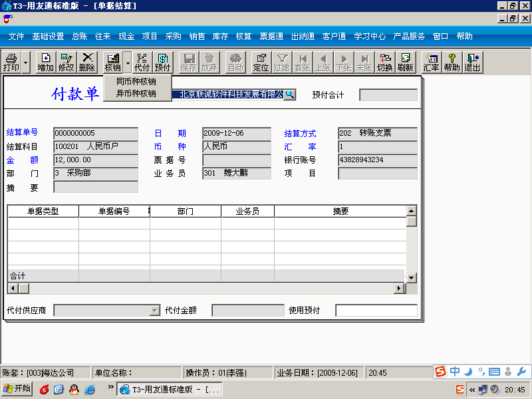Viewport: 532px width, 399px height.
Task: Click the volume tray icon
Action: 495,390
